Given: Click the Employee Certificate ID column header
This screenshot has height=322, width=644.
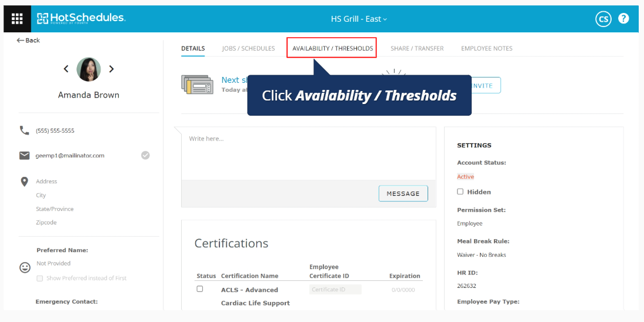Looking at the screenshot, I should [329, 271].
